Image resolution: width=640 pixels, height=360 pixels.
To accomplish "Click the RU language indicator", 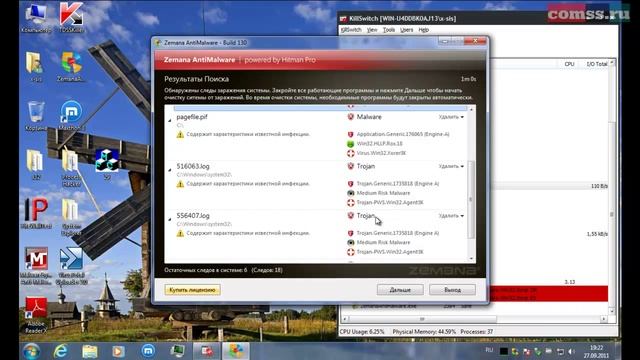I will 489,350.
